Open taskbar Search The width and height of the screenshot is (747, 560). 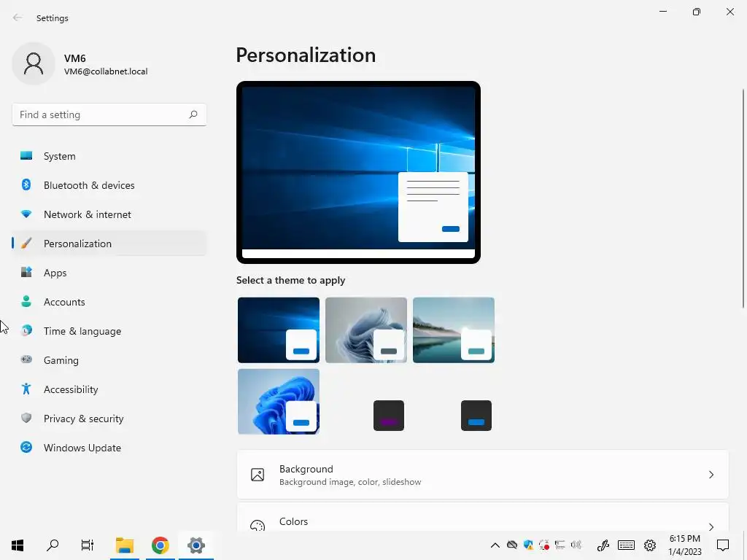point(53,545)
